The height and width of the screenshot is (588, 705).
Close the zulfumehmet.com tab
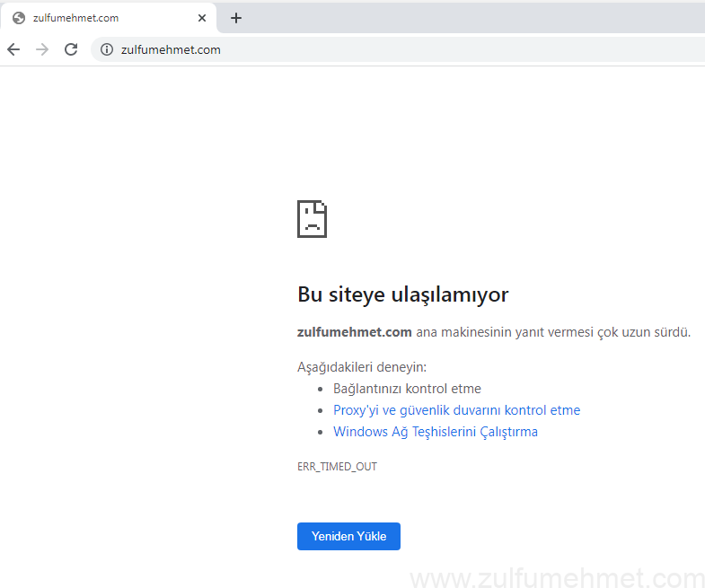[203, 18]
